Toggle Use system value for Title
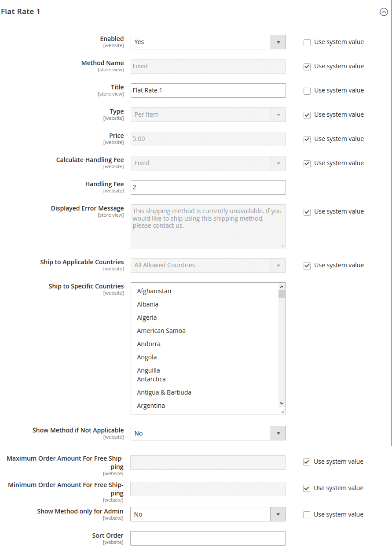This screenshot has width=392, height=554. point(307,91)
